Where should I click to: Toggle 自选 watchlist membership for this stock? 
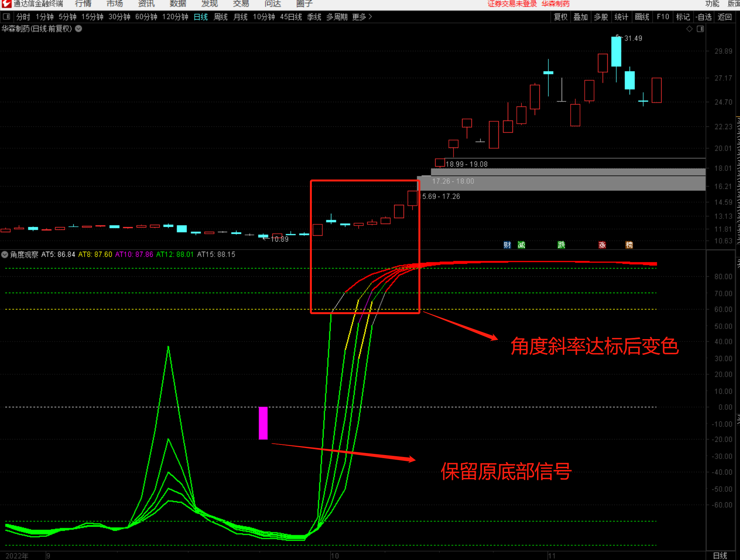704,17
